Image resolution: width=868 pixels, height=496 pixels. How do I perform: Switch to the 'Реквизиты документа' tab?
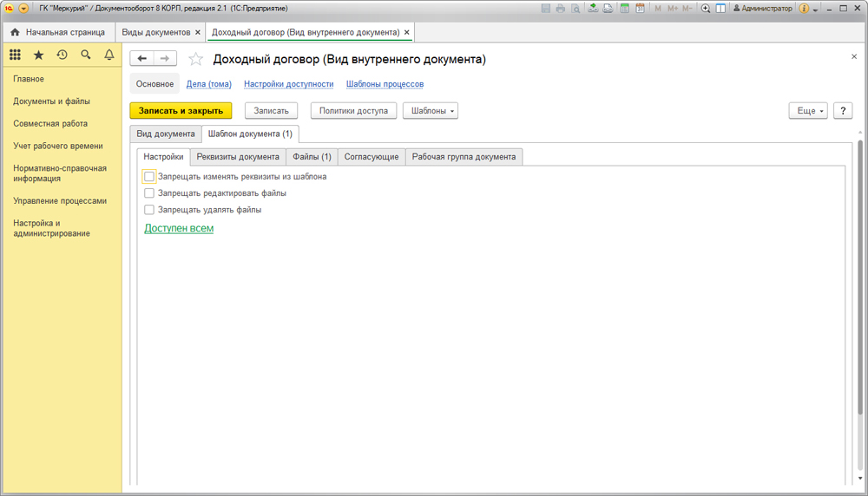click(237, 157)
